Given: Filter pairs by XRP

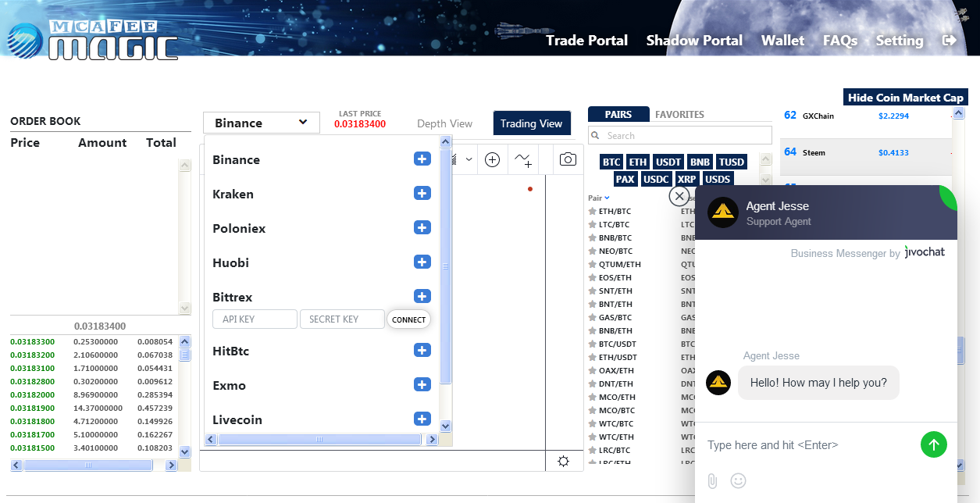Looking at the screenshot, I should pos(687,179).
